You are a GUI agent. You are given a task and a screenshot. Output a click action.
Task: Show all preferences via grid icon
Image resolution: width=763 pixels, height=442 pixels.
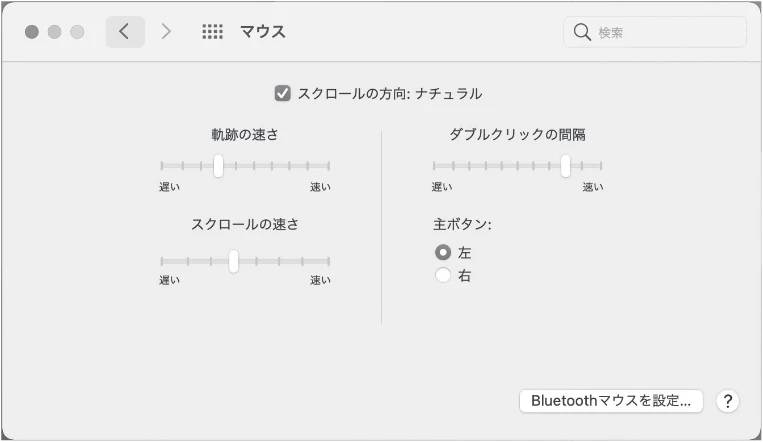(212, 32)
